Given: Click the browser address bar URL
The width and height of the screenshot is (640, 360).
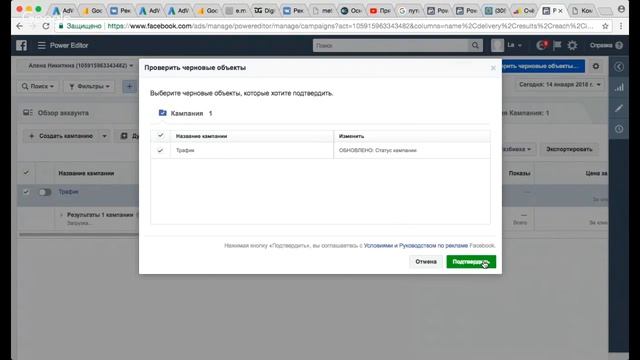Looking at the screenshot, I should pos(350,26).
